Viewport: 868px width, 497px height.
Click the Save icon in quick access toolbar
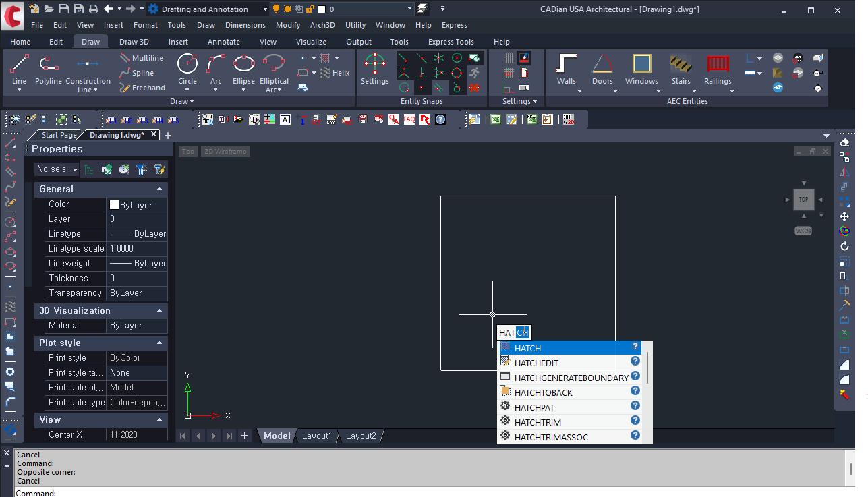(63, 9)
